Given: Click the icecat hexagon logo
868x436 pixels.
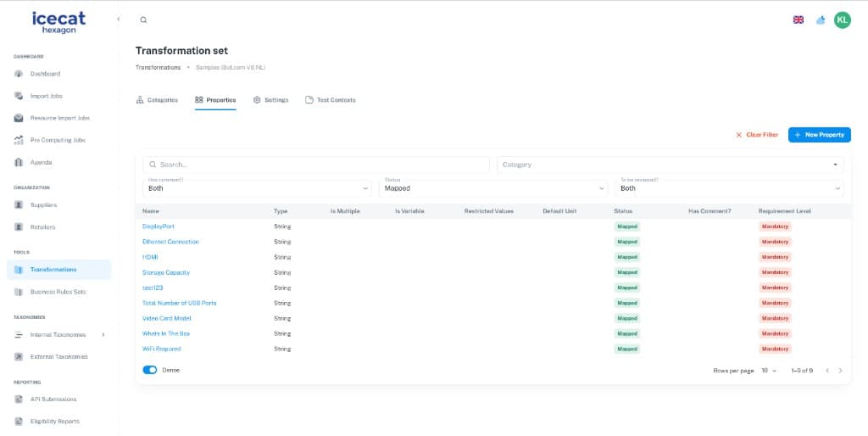Looking at the screenshot, I should (x=58, y=23).
